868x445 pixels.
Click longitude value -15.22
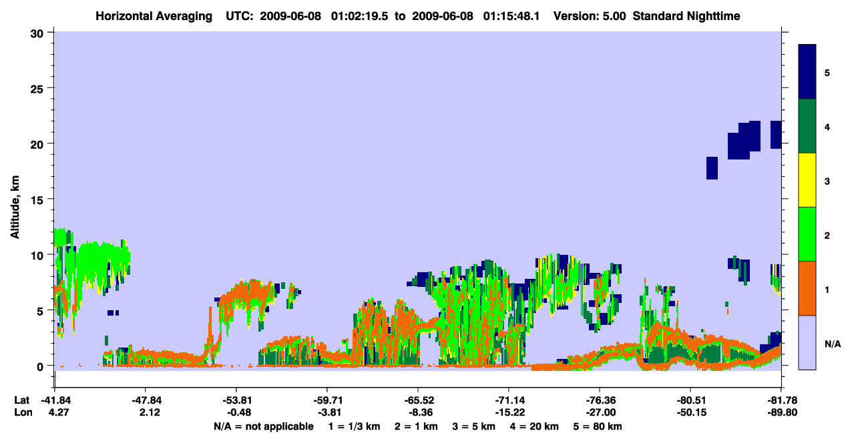tap(509, 412)
